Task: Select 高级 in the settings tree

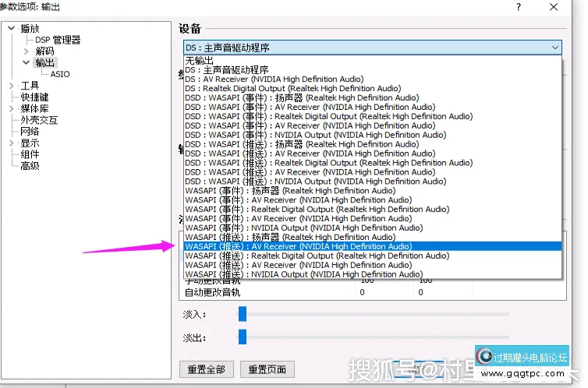Action: (30, 166)
